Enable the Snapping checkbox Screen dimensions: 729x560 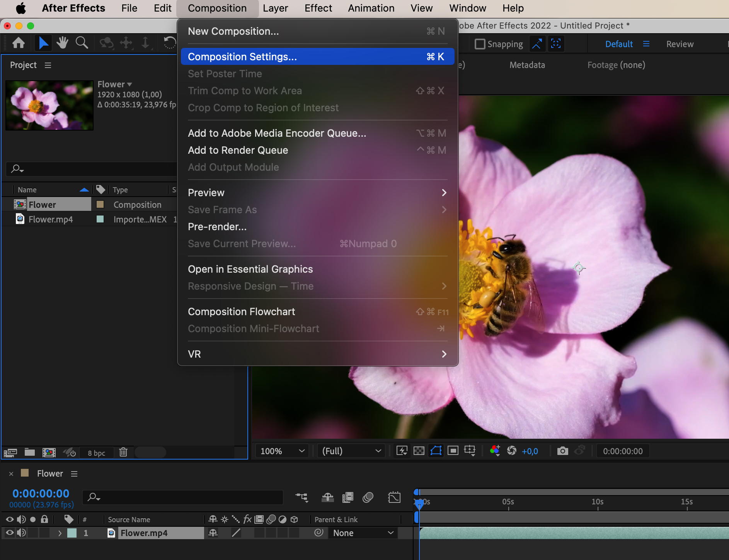(x=480, y=44)
